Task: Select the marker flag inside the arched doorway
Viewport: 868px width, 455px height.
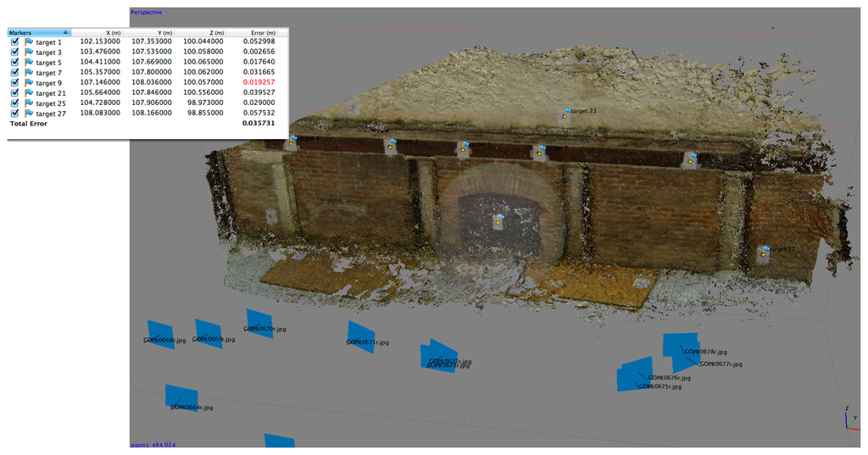Action: tap(499, 219)
